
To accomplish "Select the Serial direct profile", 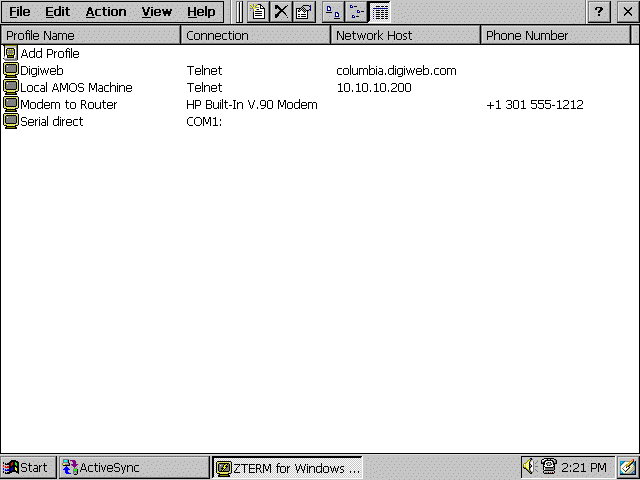I will [52, 121].
